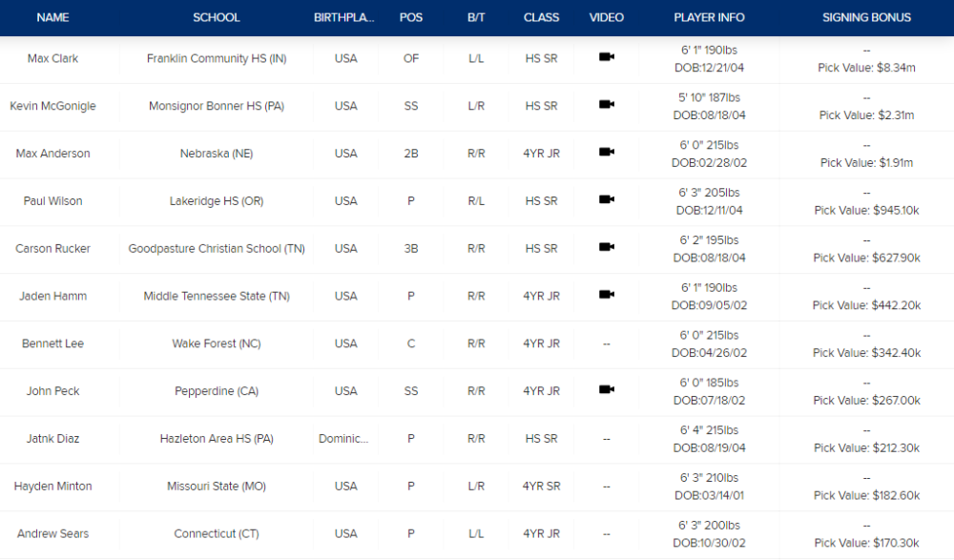Click Hayden Minton's name
The image size is (954, 560).
click(x=53, y=486)
